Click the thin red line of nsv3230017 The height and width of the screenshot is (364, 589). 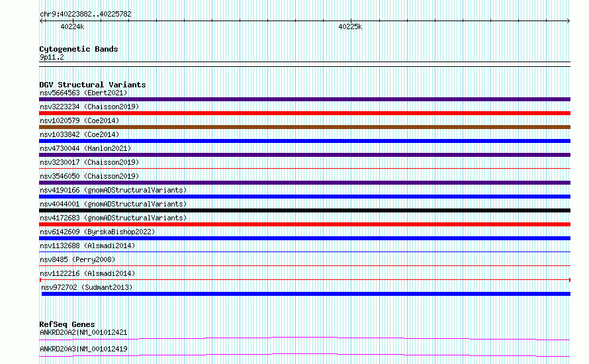(304, 169)
